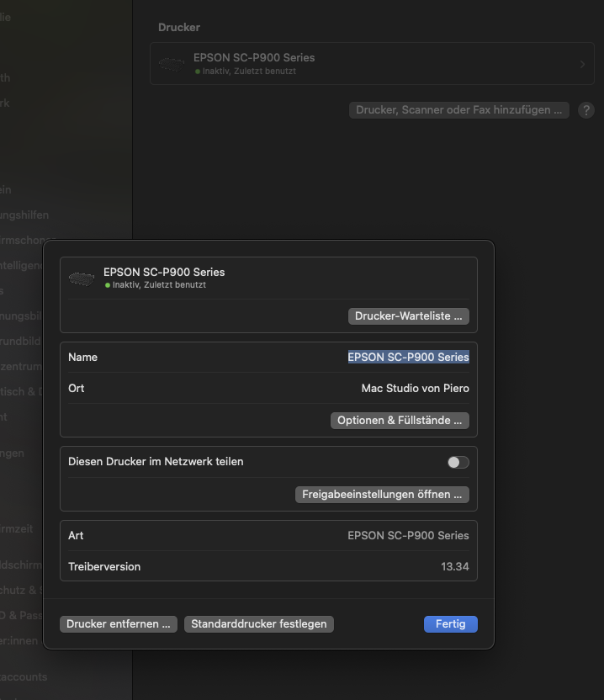Click the Diesen Drucker im Netzwerk teilen label
Image resolution: width=604 pixels, height=700 pixels.
[156, 462]
